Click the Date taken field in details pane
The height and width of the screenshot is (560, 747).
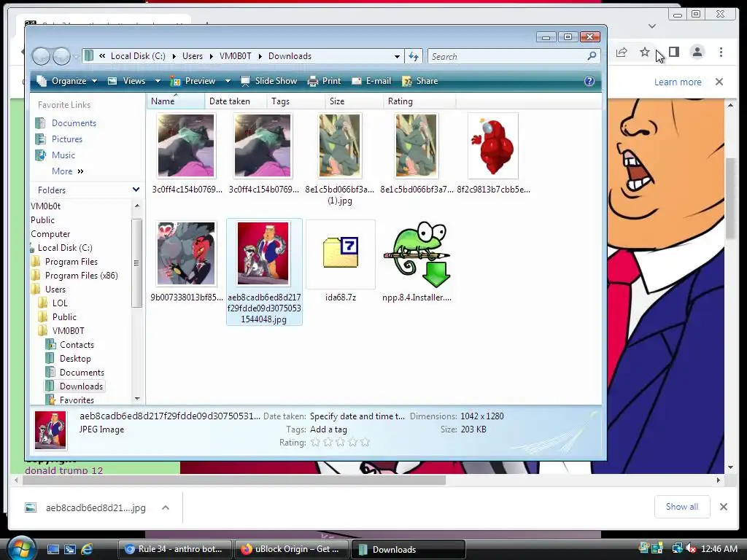tap(357, 416)
